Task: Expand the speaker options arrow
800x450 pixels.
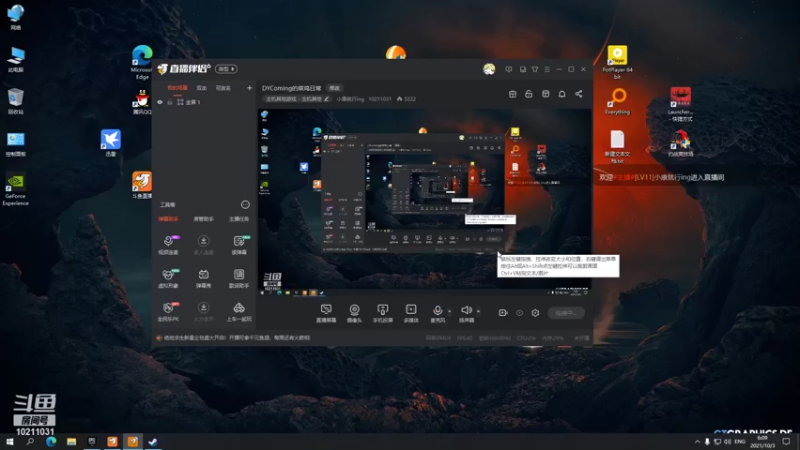Action: click(478, 311)
